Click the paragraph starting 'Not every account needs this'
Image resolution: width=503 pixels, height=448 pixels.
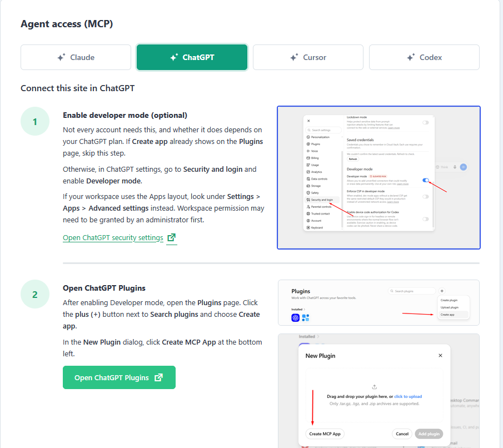(x=163, y=142)
